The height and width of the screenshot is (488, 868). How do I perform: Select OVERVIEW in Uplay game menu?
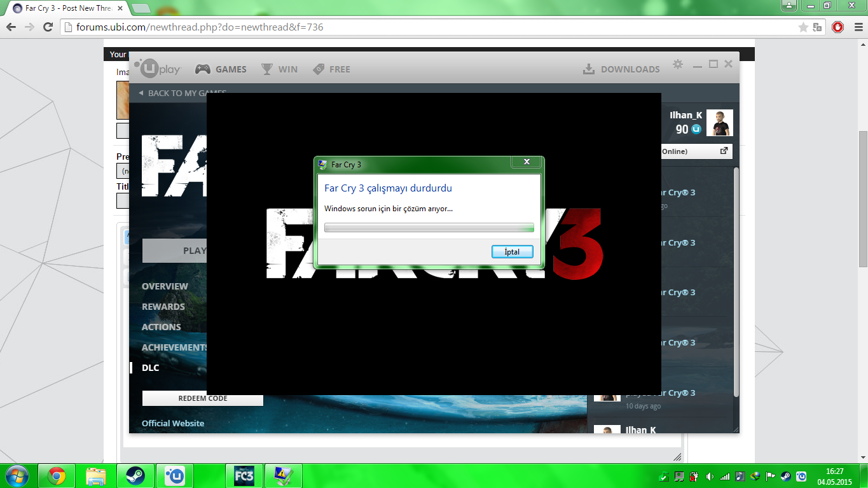click(x=165, y=286)
